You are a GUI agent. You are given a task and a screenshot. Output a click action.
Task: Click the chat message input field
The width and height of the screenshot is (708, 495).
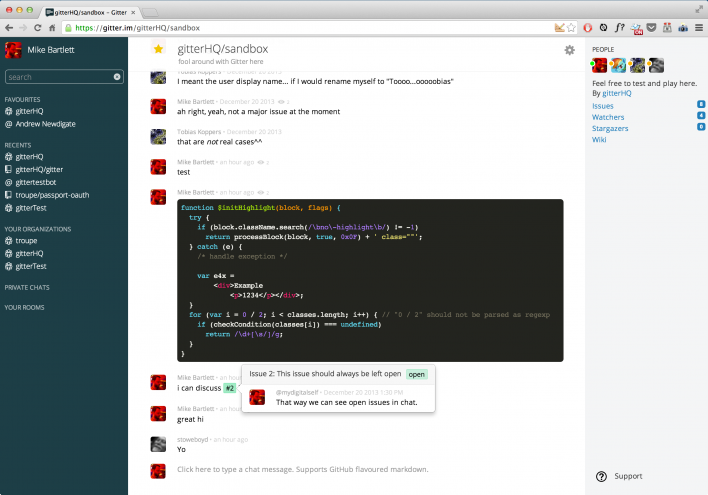click(x=303, y=469)
